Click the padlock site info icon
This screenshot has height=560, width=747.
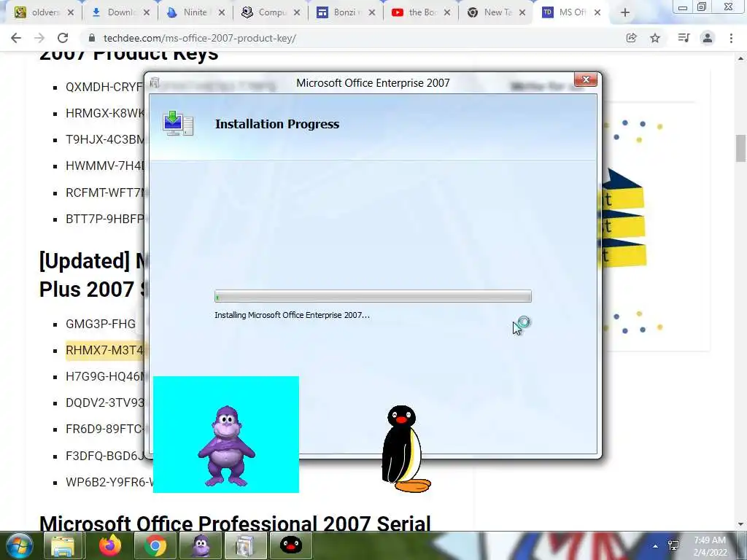(92, 38)
